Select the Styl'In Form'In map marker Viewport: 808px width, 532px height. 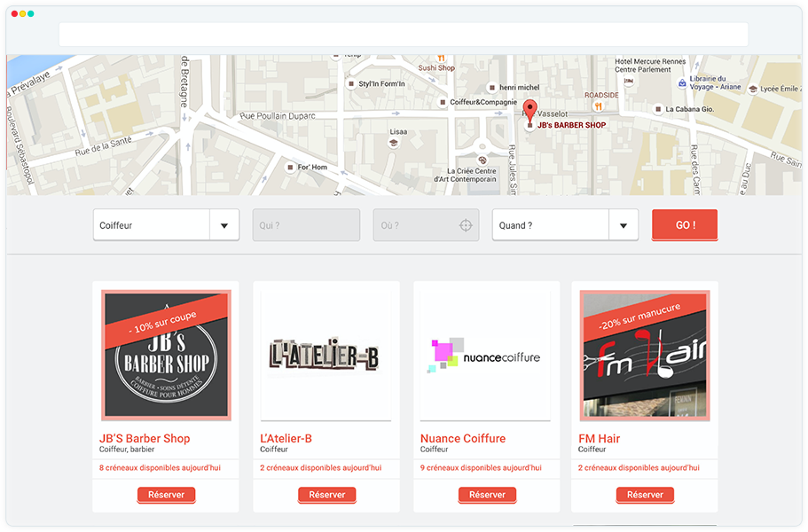coord(350,84)
